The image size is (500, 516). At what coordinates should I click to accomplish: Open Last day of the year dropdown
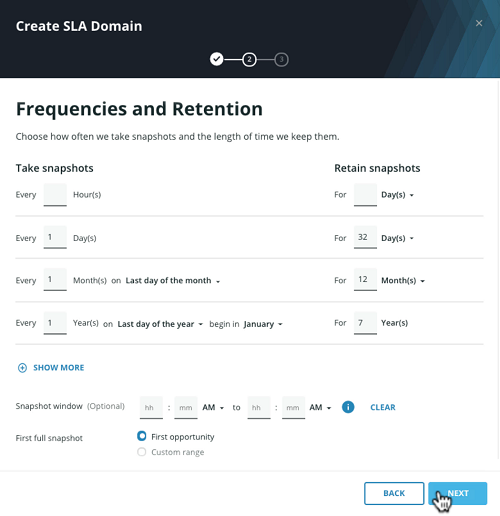click(160, 324)
